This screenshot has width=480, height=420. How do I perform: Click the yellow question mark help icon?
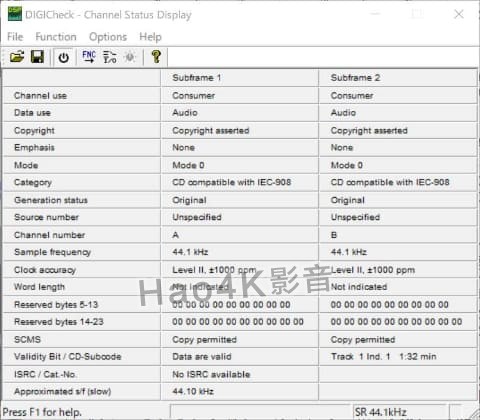(x=156, y=57)
